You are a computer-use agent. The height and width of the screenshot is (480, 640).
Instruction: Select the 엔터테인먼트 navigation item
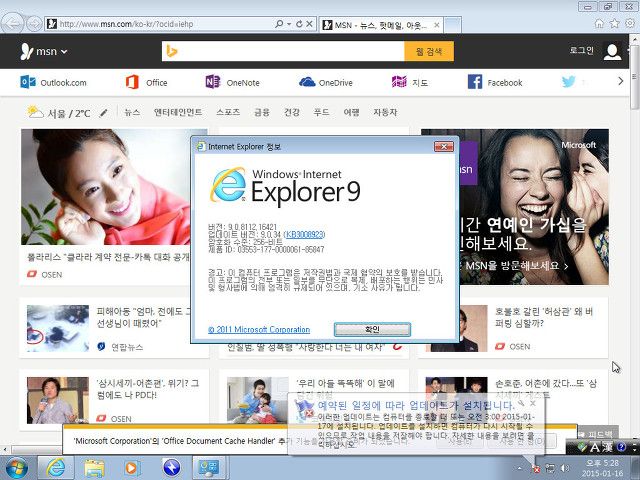tap(178, 112)
